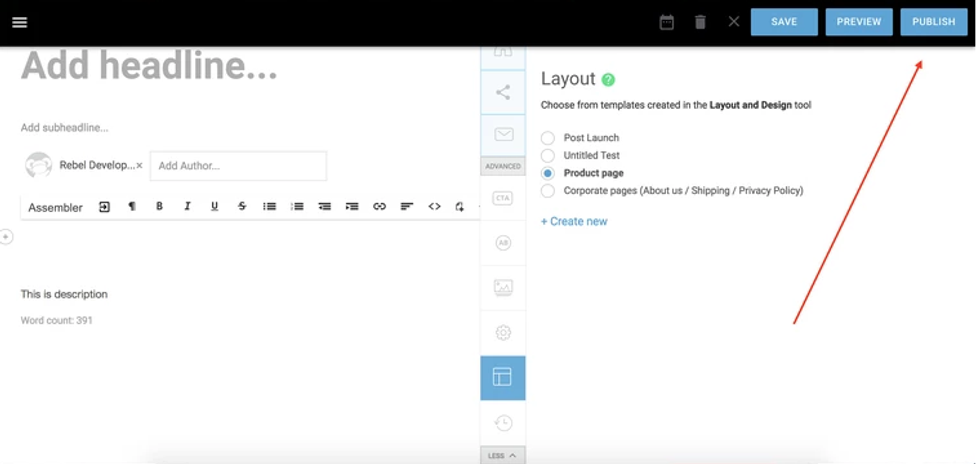980x464 pixels.
Task: Open the revision history clock icon
Action: click(503, 423)
